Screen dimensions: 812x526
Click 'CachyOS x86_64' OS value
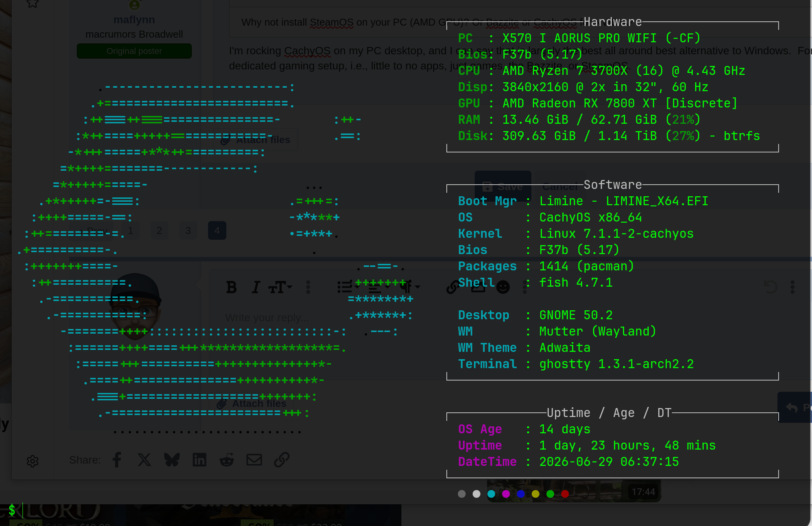point(591,218)
